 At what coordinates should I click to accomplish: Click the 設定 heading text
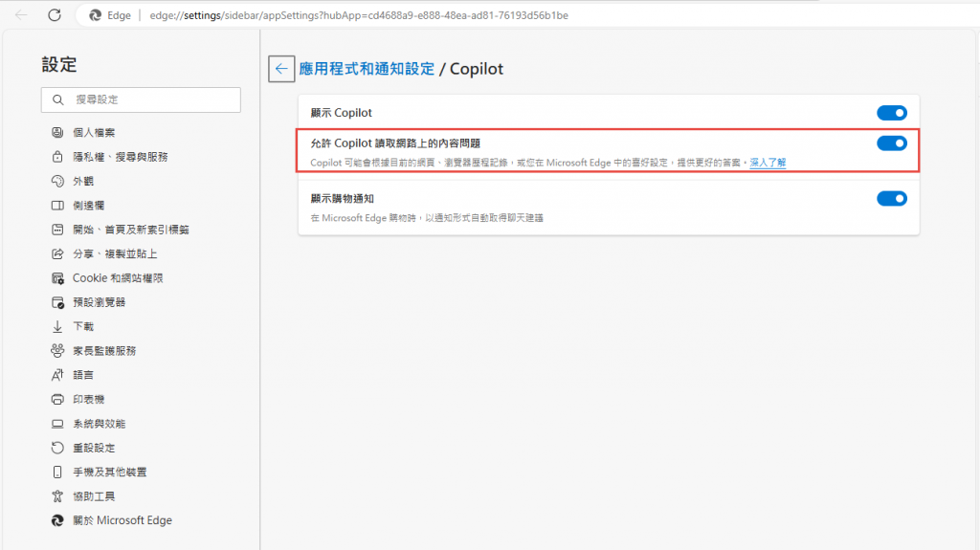pos(59,64)
